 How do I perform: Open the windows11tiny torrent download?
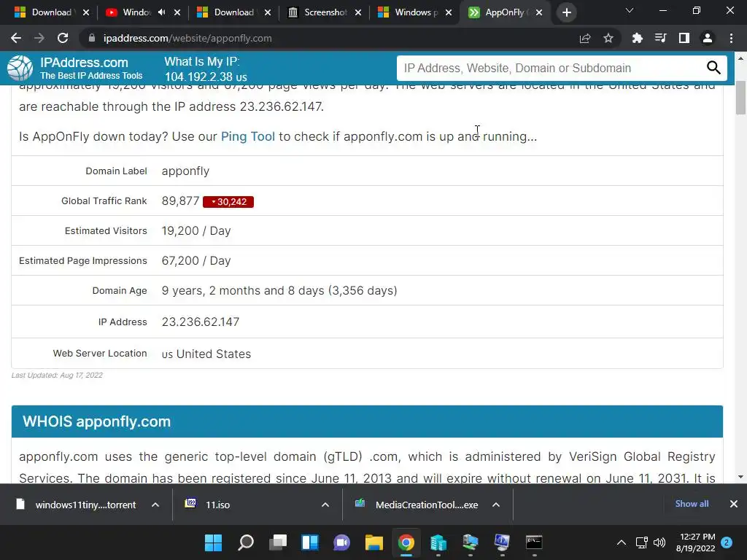click(86, 505)
